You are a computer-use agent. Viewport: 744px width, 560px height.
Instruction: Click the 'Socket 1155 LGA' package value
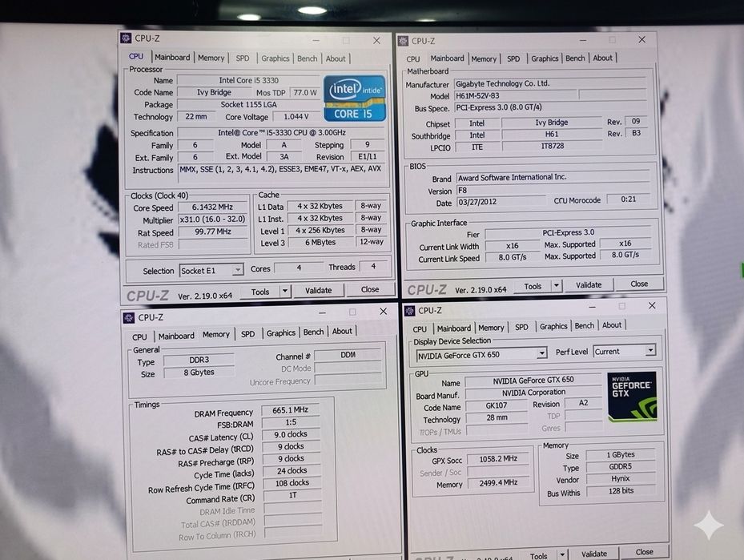click(x=248, y=104)
